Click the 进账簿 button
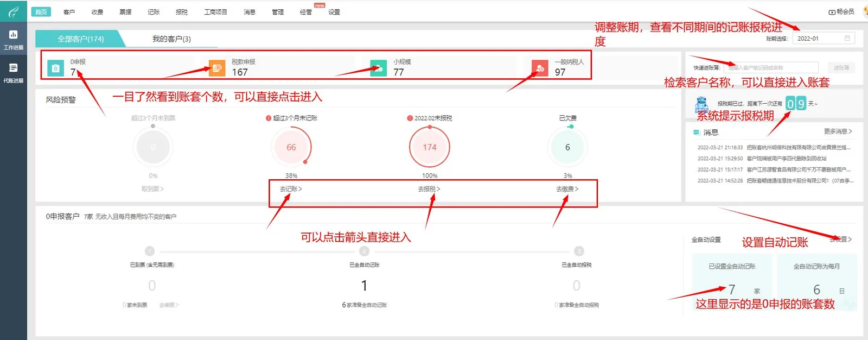Image resolution: width=868 pixels, height=340 pixels. (x=841, y=67)
